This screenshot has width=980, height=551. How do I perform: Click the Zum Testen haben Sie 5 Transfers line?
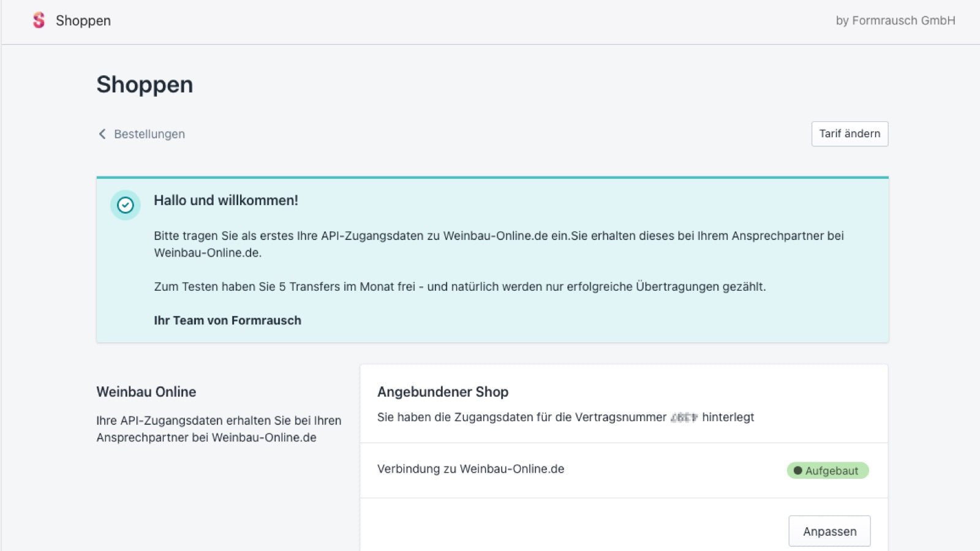[x=460, y=287]
